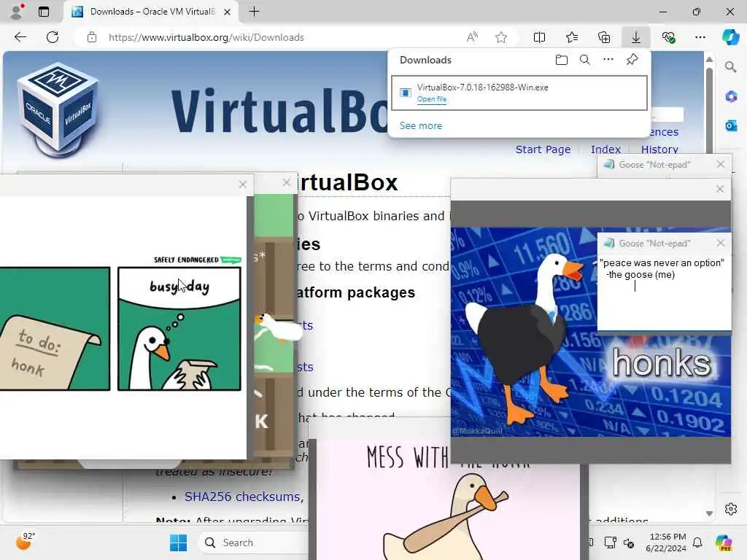Open SHA256 checksums link
747x560 pixels.
(242, 497)
